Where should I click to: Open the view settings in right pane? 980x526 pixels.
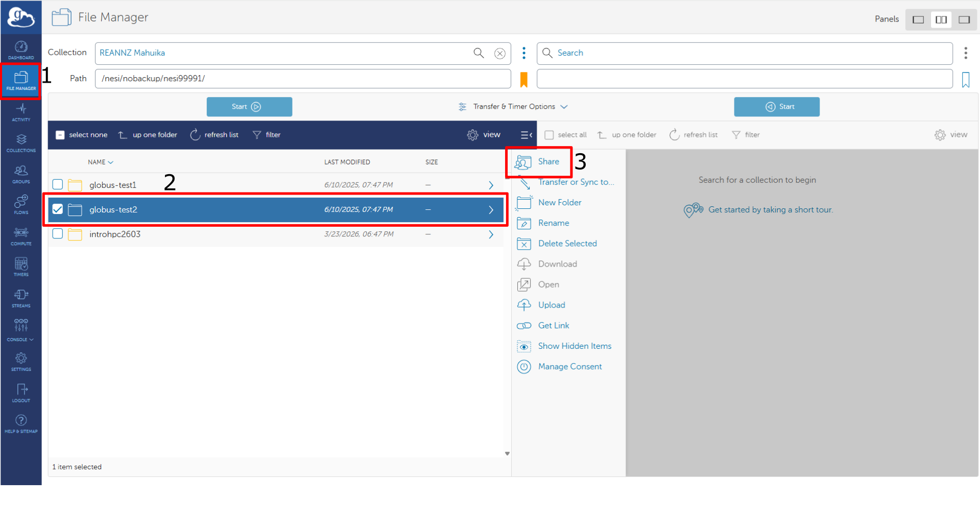(x=951, y=135)
